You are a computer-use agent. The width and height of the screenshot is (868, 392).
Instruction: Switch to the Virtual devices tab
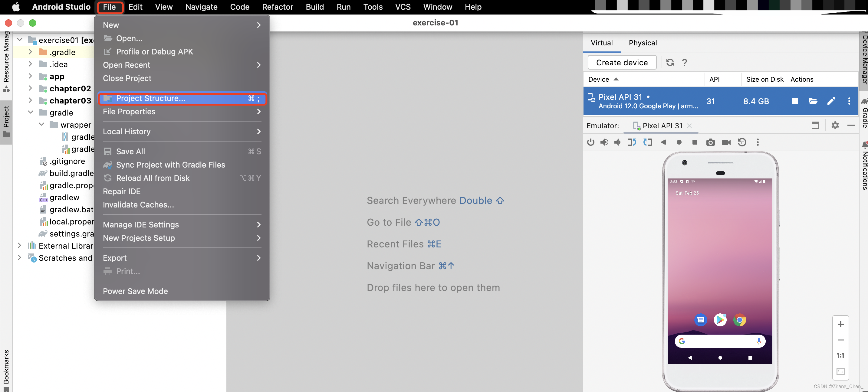pyautogui.click(x=601, y=43)
